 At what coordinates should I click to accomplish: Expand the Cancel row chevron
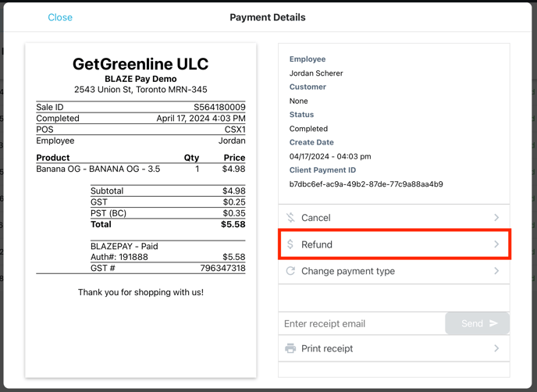click(x=496, y=218)
